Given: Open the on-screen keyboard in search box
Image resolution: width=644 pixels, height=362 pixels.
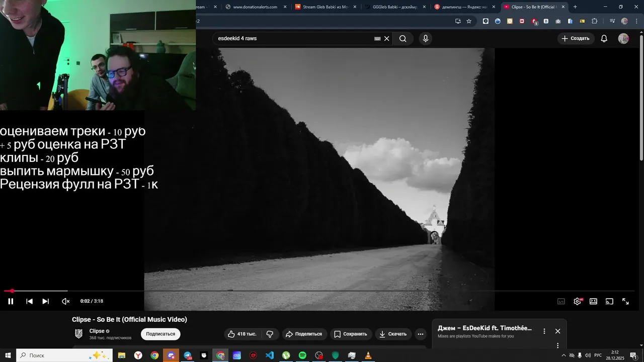Looking at the screenshot, I should 377,39.
